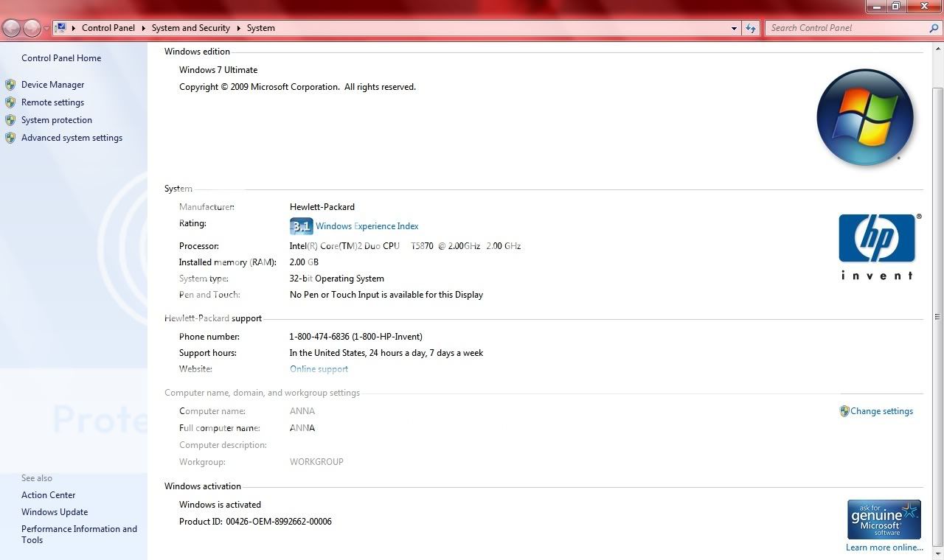The image size is (944, 560).
Task: Open Windows Update under See also
Action: (x=55, y=512)
